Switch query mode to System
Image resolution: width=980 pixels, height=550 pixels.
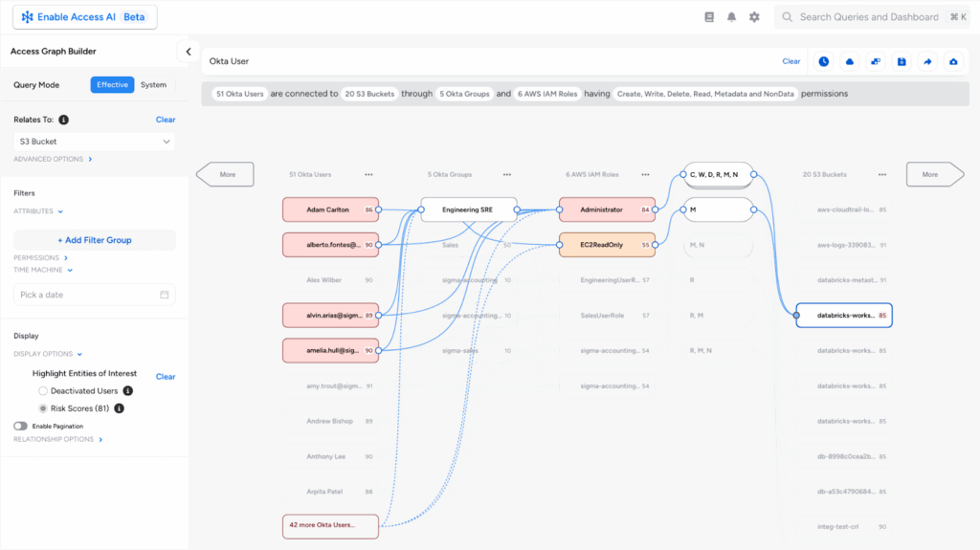(x=153, y=85)
